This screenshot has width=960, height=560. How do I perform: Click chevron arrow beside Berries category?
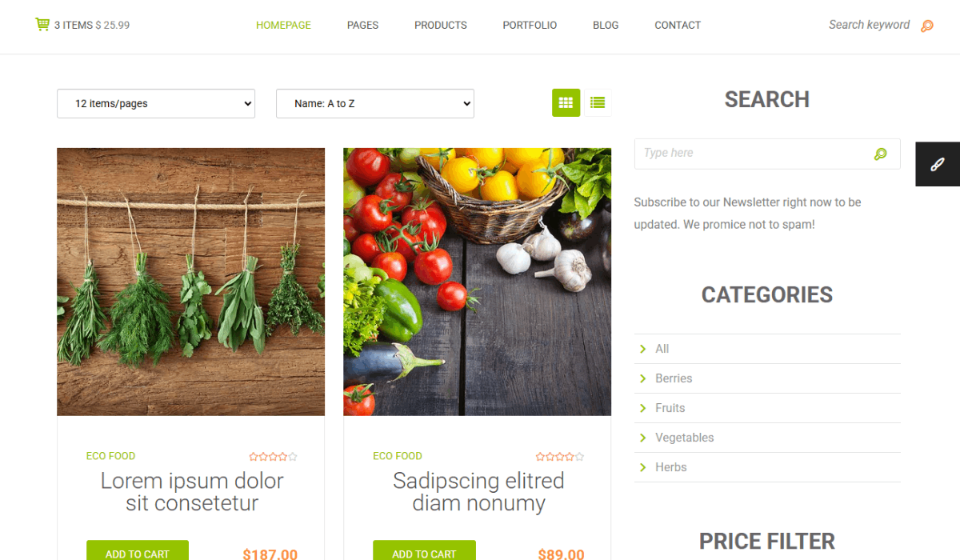pyautogui.click(x=642, y=378)
